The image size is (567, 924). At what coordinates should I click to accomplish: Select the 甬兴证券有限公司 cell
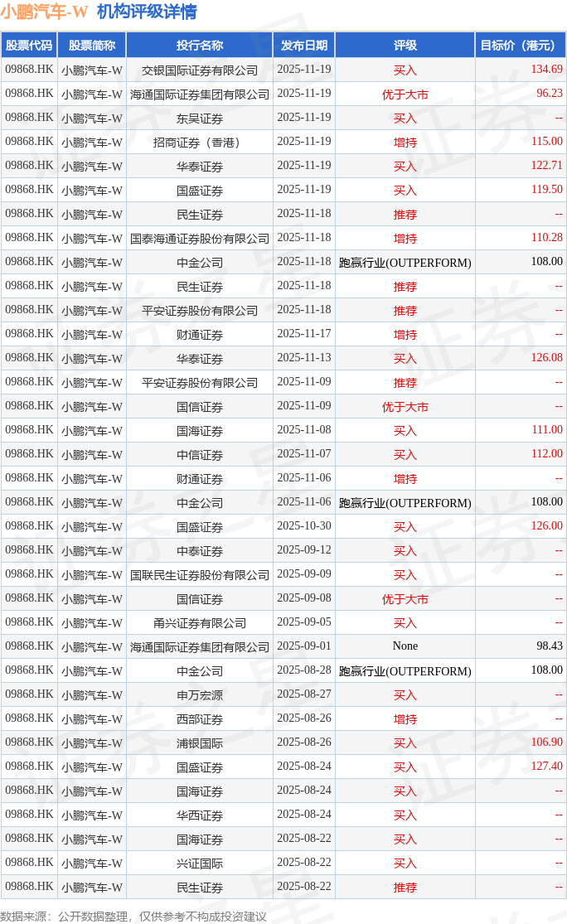[200, 623]
